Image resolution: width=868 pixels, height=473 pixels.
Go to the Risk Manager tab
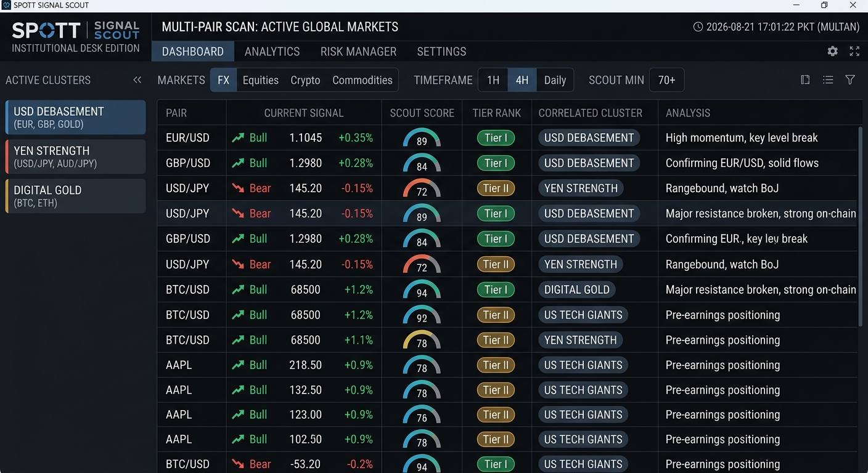[358, 51]
